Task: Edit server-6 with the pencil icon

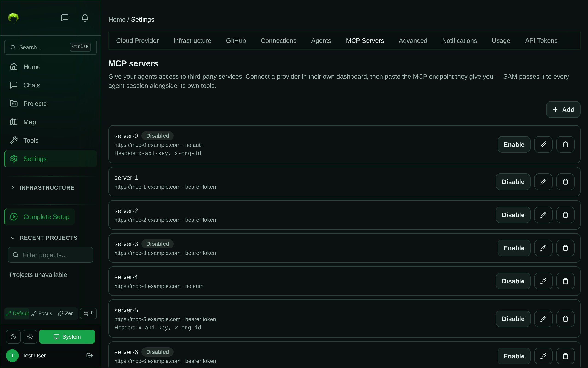Action: 543,356
